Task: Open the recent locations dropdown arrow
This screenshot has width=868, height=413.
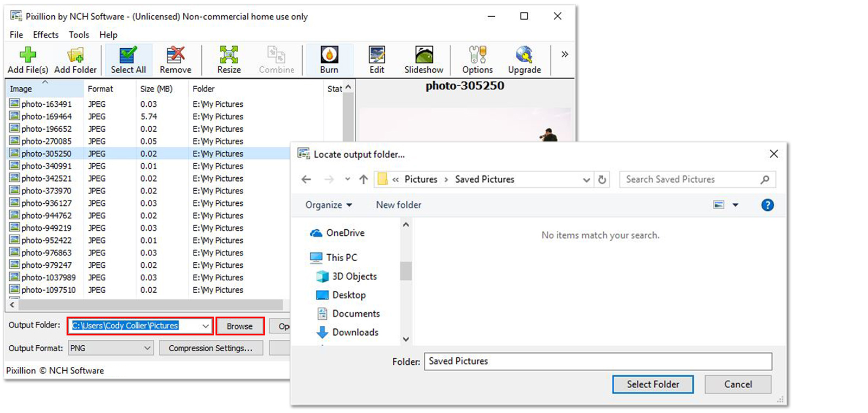Action: [x=347, y=179]
